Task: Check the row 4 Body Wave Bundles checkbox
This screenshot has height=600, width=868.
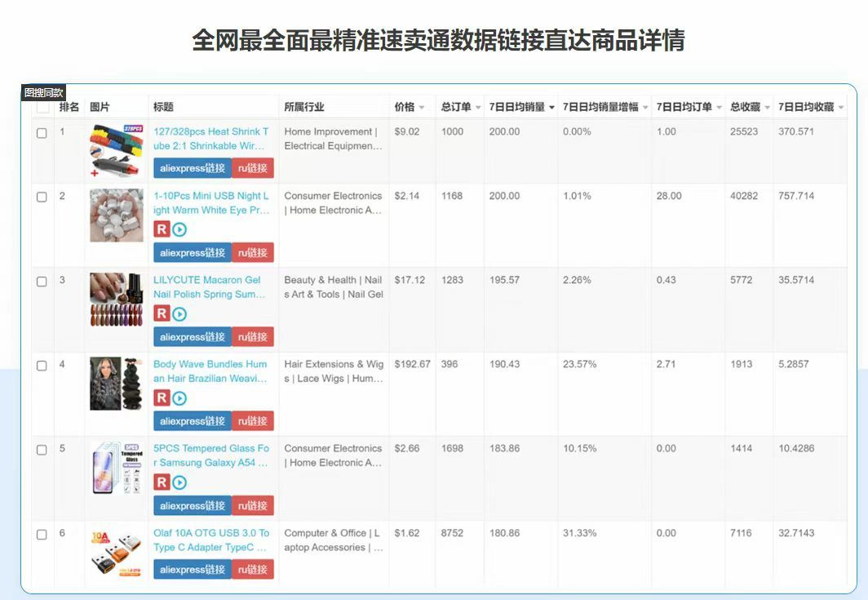Action: click(42, 366)
